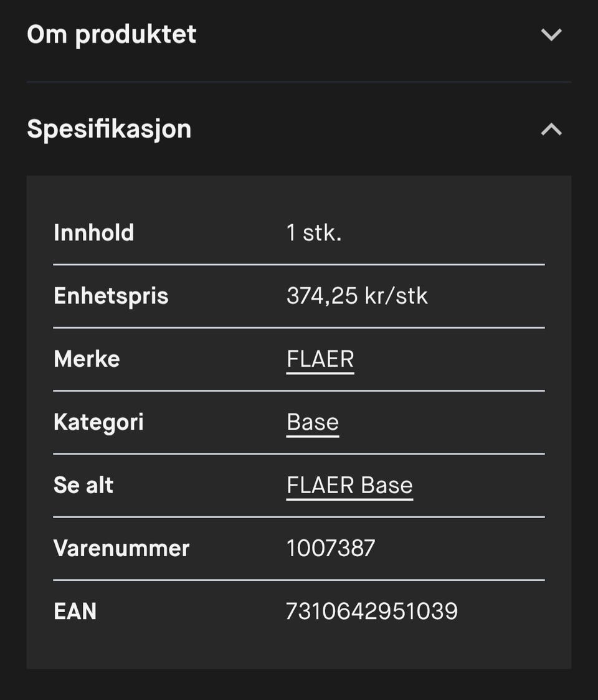This screenshot has width=598, height=700.
Task: Select the Varenummer value 1007387
Action: click(x=331, y=548)
